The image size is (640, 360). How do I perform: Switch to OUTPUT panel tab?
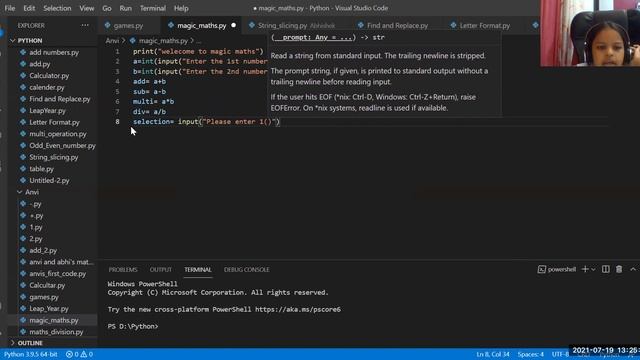coord(160,269)
